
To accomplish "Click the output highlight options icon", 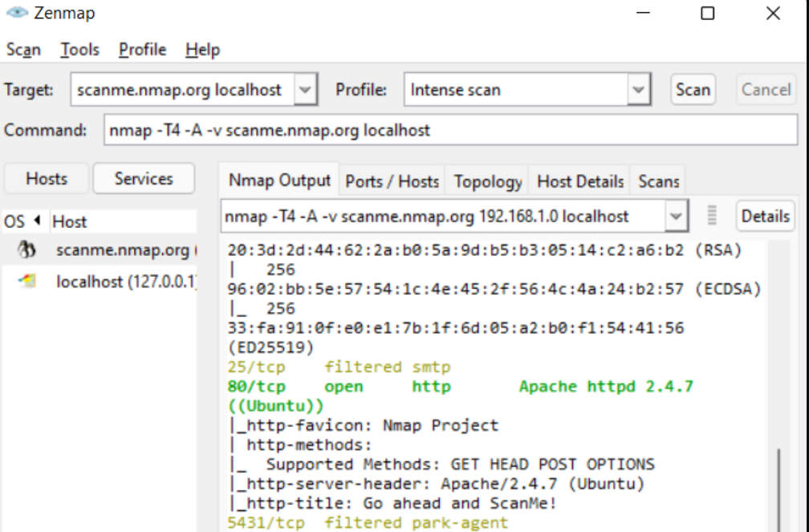I will [712, 216].
